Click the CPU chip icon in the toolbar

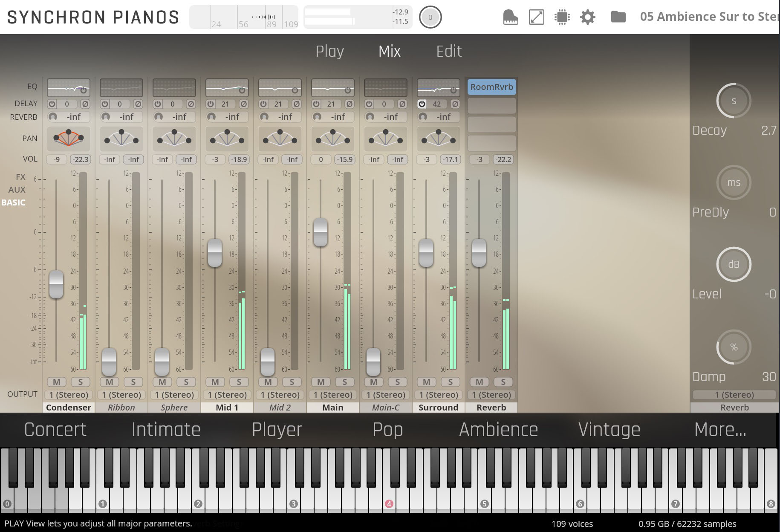coord(562,17)
